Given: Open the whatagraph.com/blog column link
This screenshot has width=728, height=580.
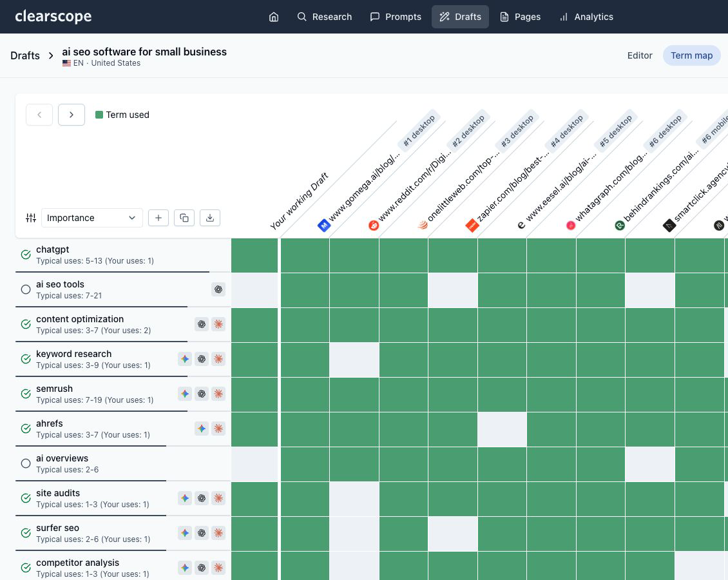Looking at the screenshot, I should (610, 187).
